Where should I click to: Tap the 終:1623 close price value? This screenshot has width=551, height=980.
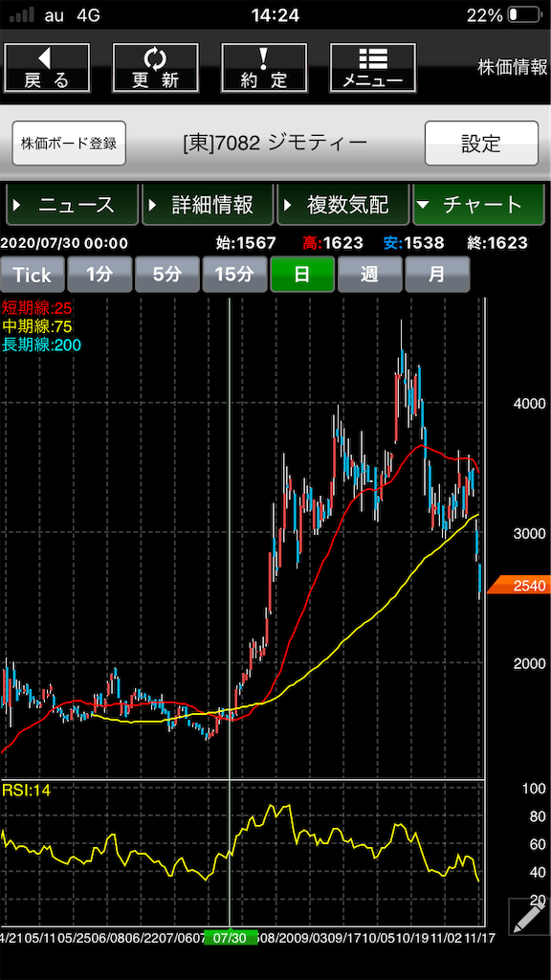(496, 243)
